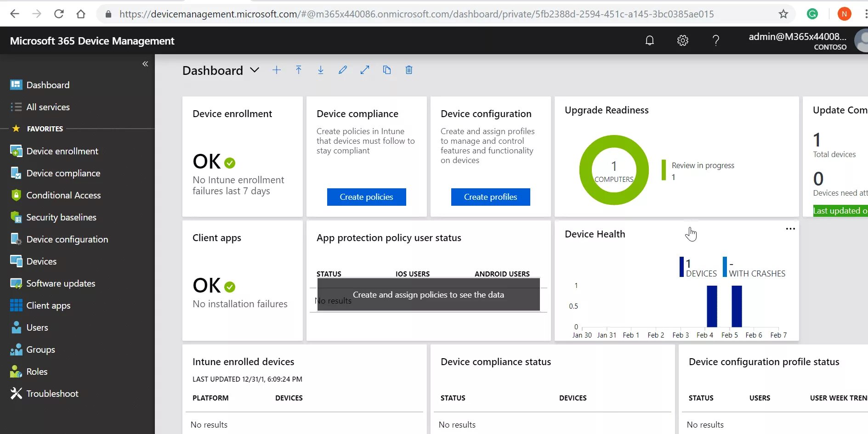Viewport: 868px width, 434px height.
Task: Click the Troubleshoot tools icon
Action: click(x=16, y=394)
